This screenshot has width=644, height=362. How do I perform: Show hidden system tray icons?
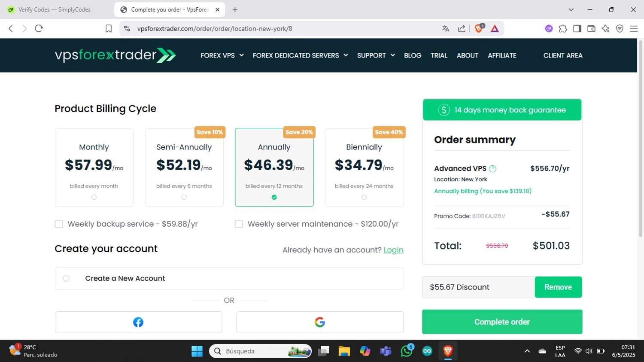coord(527,351)
